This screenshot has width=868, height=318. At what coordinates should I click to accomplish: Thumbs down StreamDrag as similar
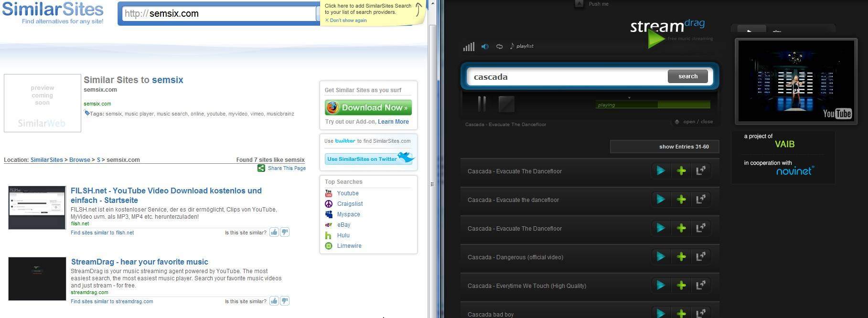pyautogui.click(x=285, y=301)
